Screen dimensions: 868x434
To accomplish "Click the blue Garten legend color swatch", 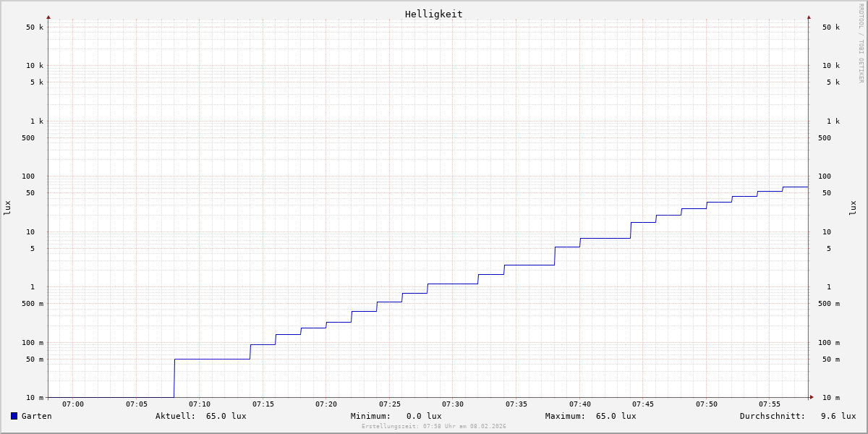I will (x=14, y=416).
